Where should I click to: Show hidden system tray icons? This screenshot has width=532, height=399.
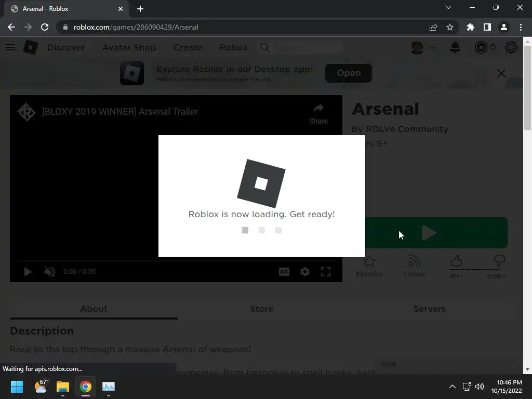click(453, 387)
